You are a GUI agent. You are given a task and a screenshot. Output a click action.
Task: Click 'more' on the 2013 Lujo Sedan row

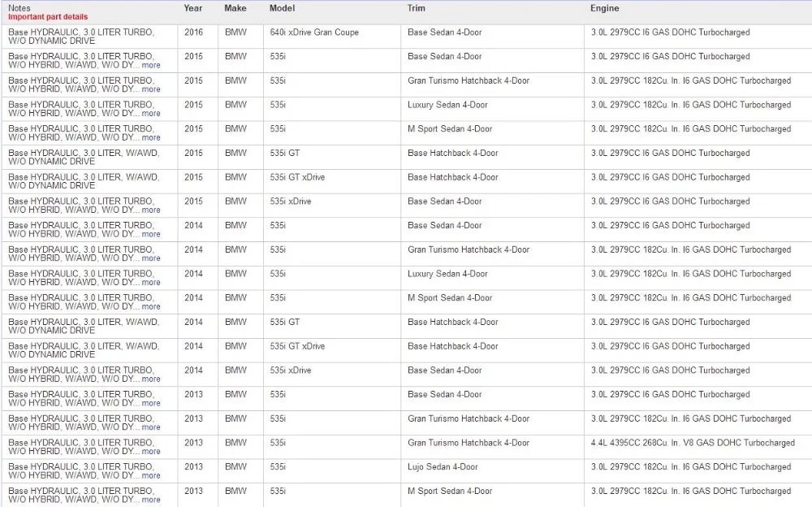pyautogui.click(x=151, y=475)
